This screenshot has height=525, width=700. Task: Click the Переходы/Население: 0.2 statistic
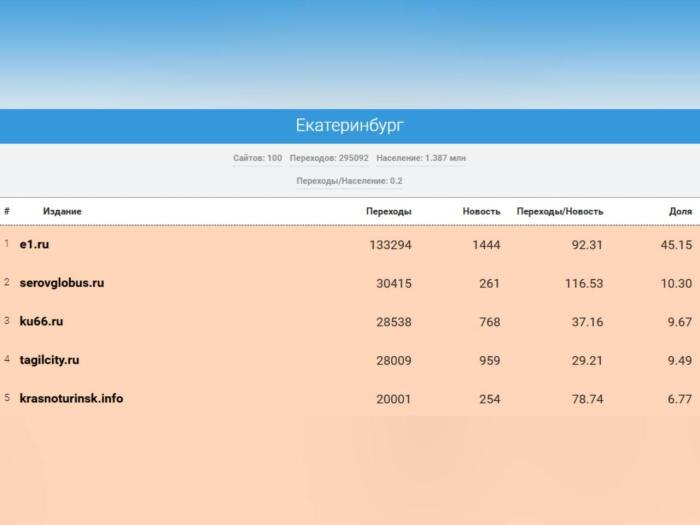point(350,181)
